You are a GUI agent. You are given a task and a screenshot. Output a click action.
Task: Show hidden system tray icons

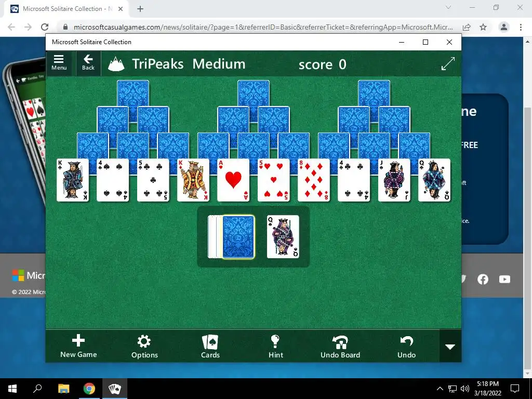click(440, 389)
